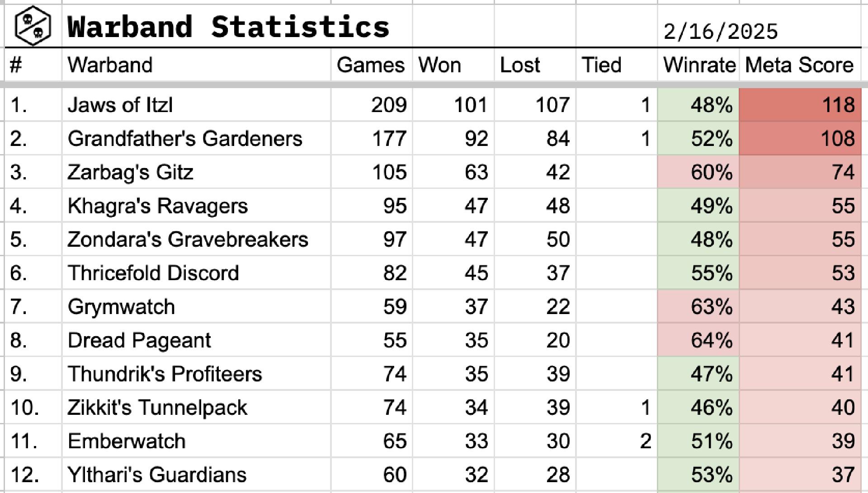Image resolution: width=868 pixels, height=493 pixels.
Task: Click the Games column header
Action: click(x=370, y=65)
